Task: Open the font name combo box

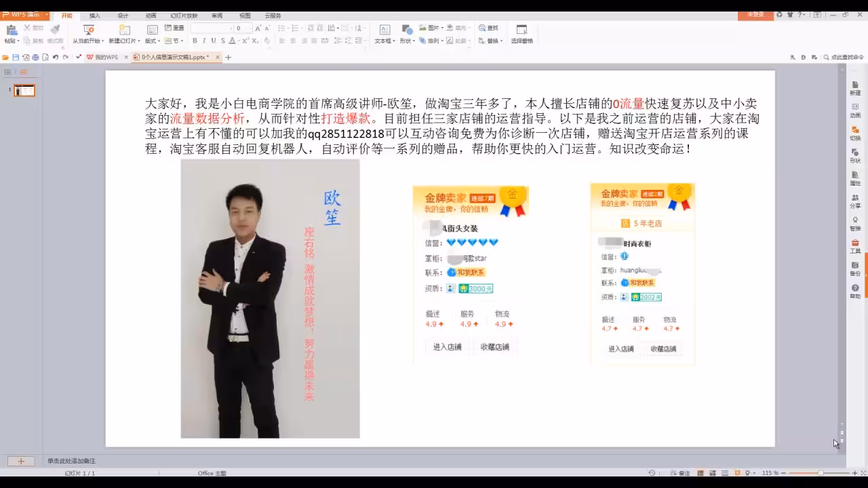Action: pos(212,28)
